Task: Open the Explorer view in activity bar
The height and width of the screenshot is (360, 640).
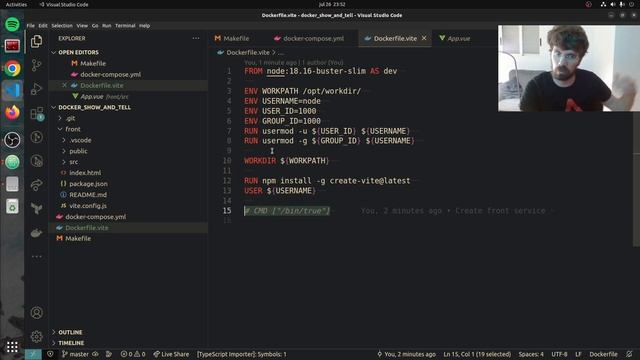Action: (x=36, y=41)
